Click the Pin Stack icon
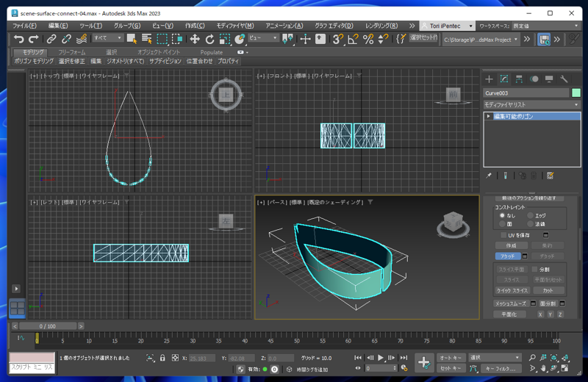 [489, 176]
